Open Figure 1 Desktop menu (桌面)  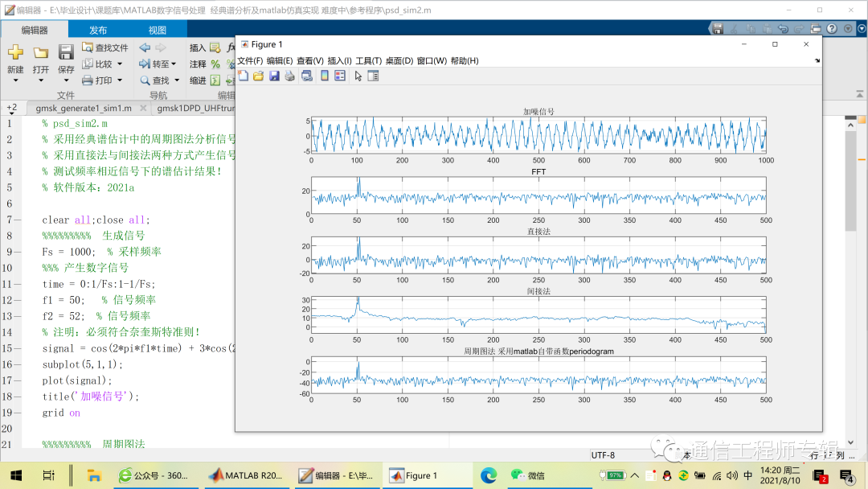pos(399,61)
